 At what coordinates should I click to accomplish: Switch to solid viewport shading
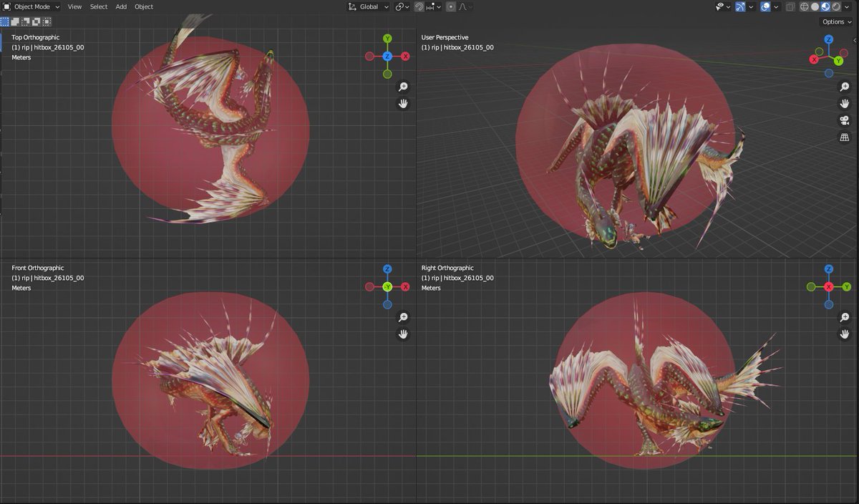coord(815,6)
